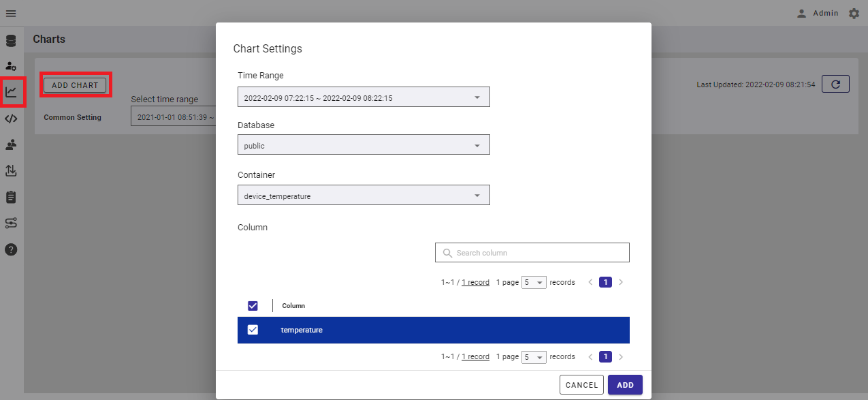This screenshot has height=400, width=868.
Task: Open the Charts sidebar icon
Action: [12, 92]
